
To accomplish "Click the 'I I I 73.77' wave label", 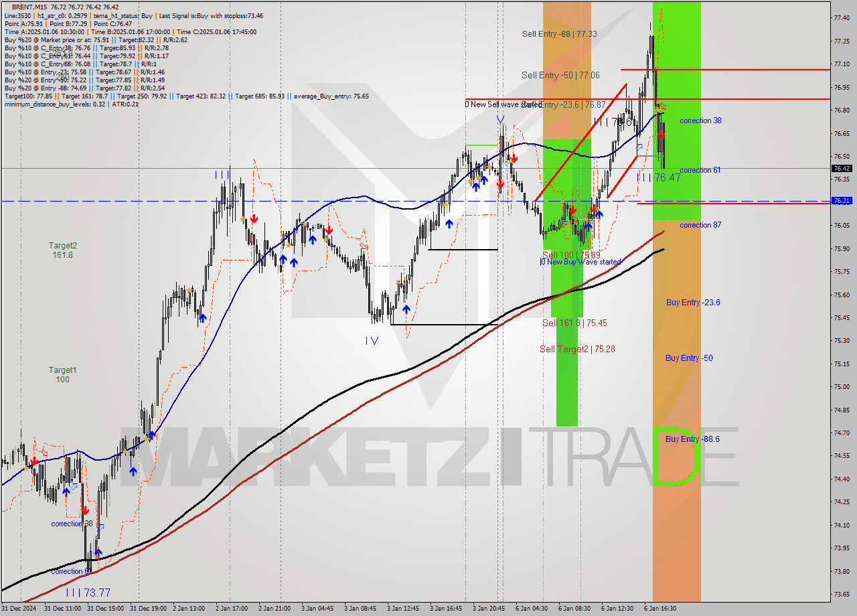I will pyautogui.click(x=88, y=593).
